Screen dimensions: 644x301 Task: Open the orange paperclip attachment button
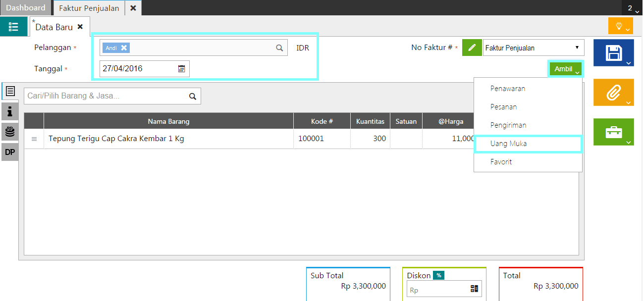pos(613,92)
